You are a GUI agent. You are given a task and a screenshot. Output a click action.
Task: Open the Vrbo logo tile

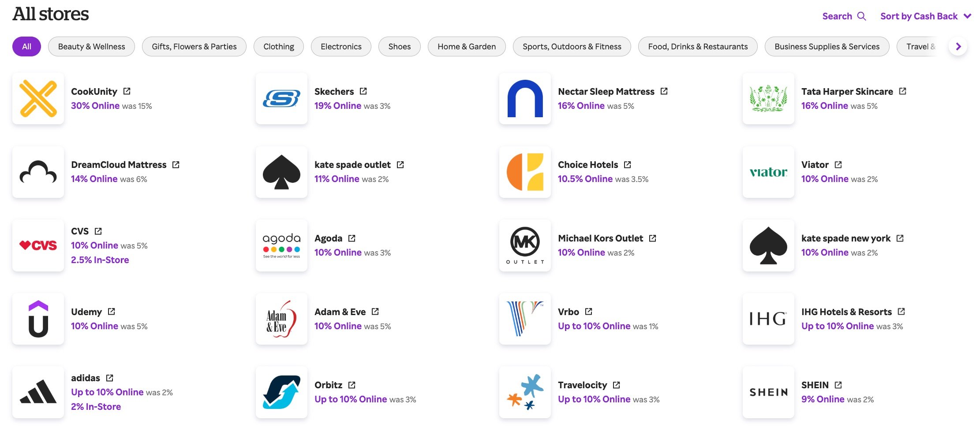click(525, 319)
